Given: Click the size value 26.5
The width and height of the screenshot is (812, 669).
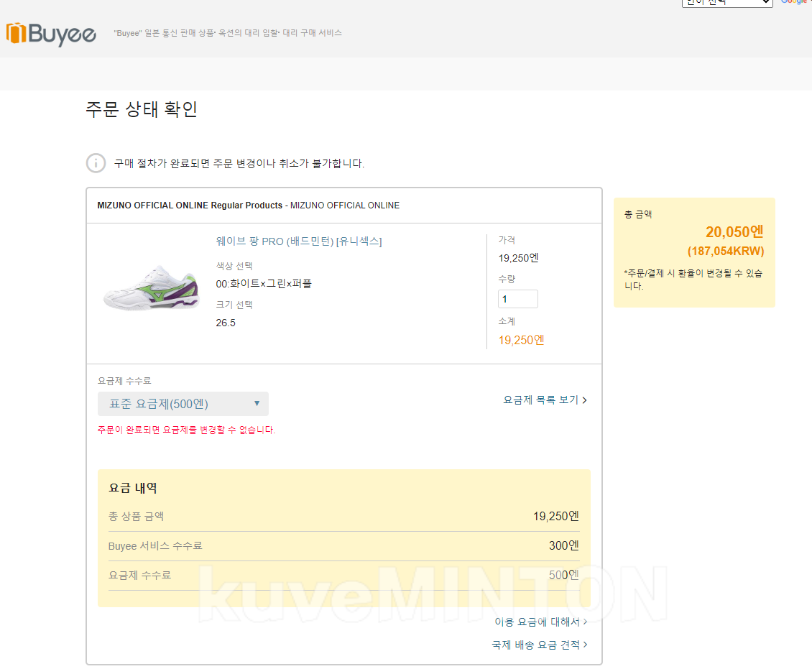Looking at the screenshot, I should coord(226,323).
